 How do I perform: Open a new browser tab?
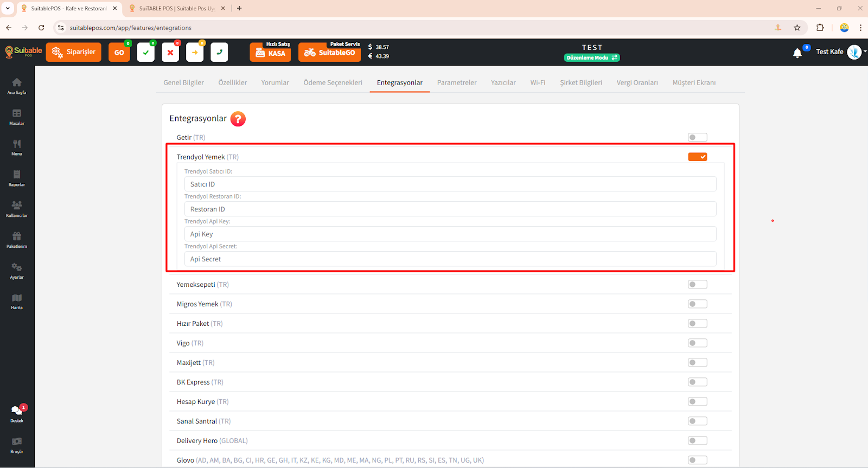239,8
